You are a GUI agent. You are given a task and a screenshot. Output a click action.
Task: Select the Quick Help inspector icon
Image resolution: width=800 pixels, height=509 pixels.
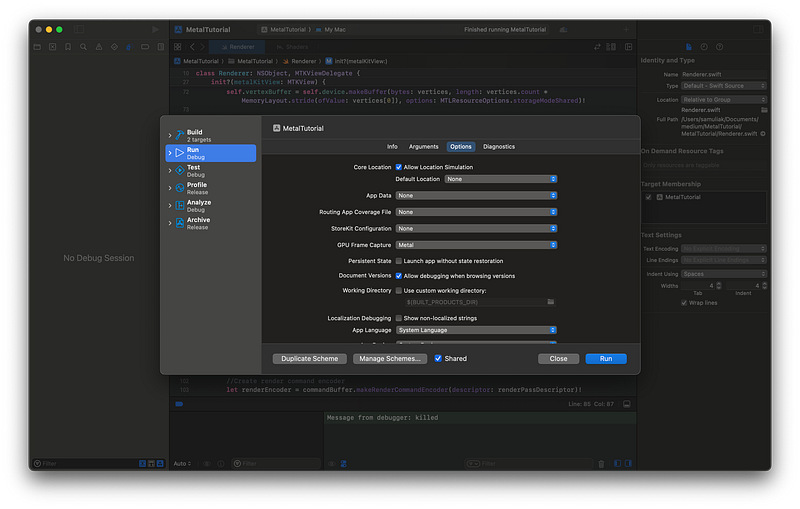pyautogui.click(x=719, y=47)
